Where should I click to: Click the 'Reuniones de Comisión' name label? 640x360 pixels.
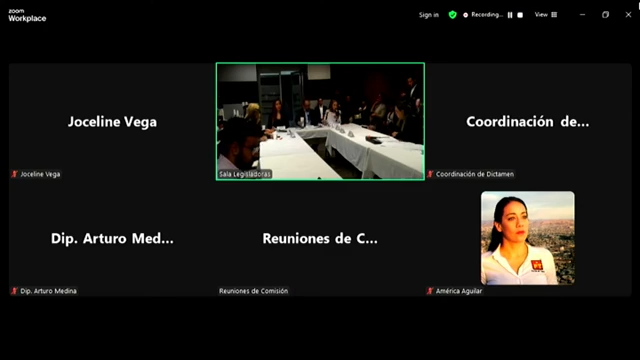pyautogui.click(x=253, y=291)
